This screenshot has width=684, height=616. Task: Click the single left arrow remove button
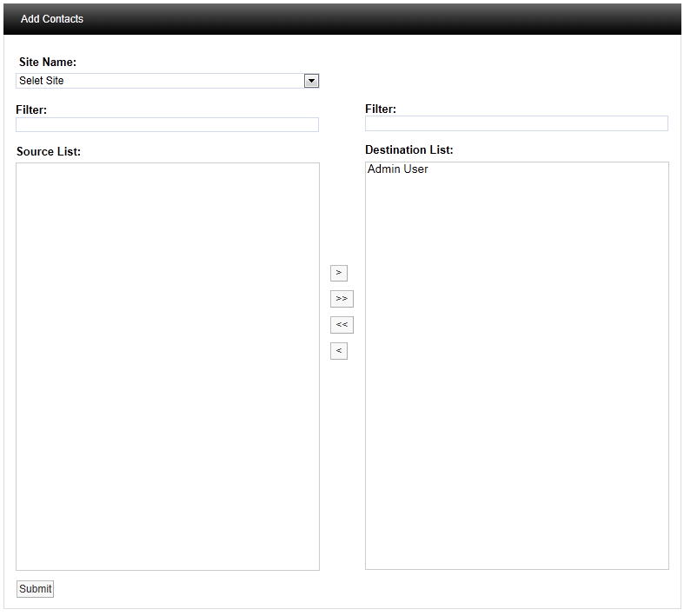(338, 351)
